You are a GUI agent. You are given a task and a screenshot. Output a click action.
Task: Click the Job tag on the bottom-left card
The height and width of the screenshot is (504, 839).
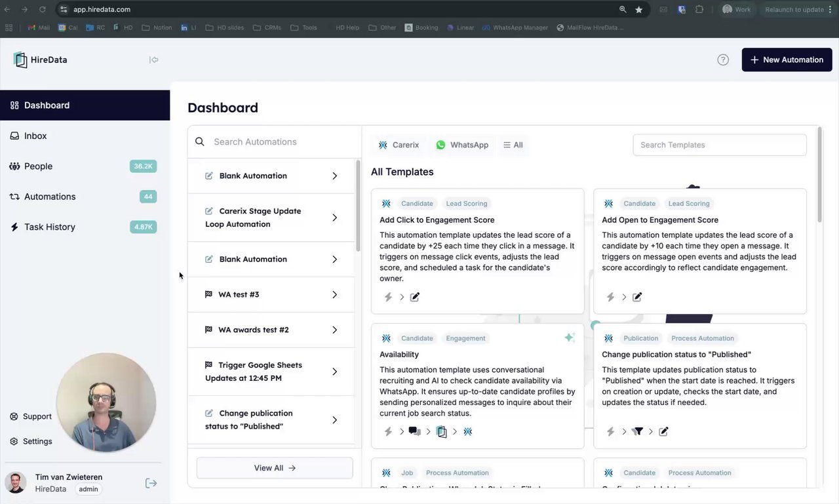point(407,473)
